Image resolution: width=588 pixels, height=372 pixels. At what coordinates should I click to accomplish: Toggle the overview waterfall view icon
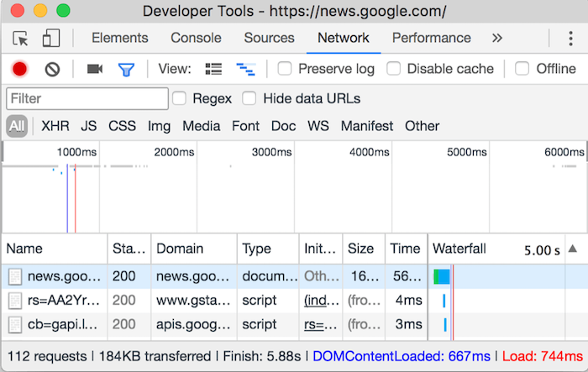click(246, 70)
